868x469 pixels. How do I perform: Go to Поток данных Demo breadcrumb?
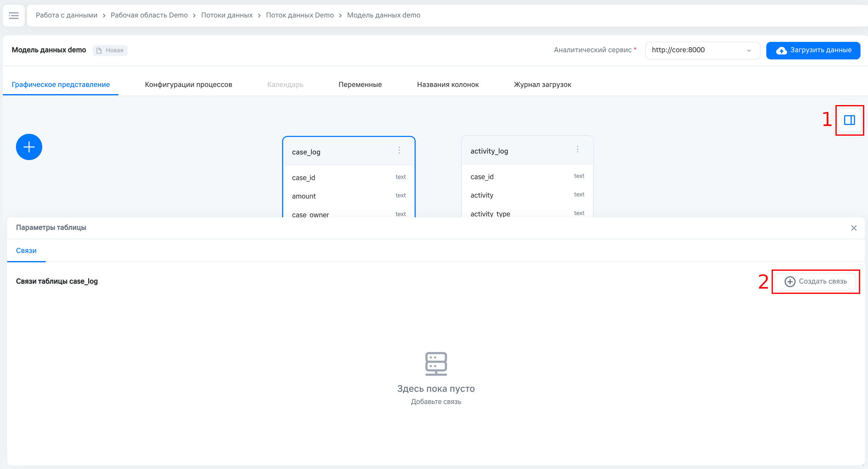300,15
